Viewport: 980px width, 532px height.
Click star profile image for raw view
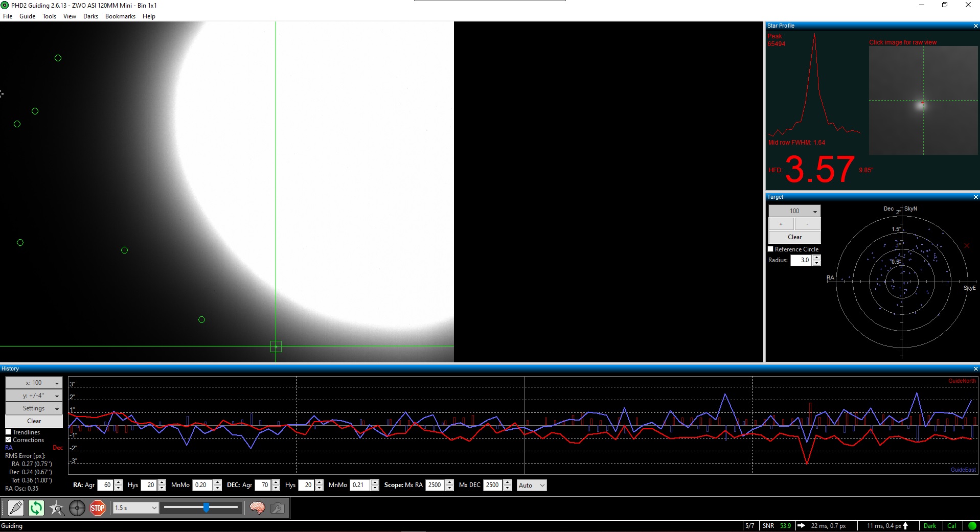coord(923,100)
